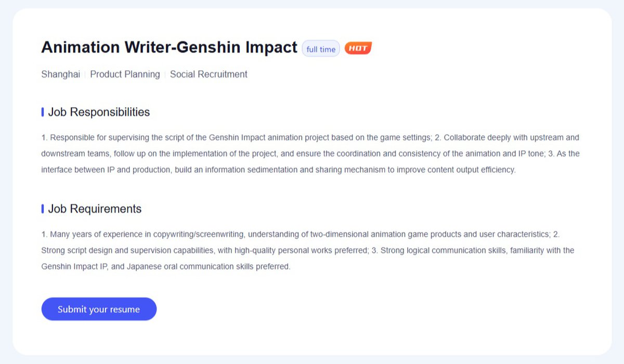Click line starting "downstream teams, follow up"
The image size is (624, 364).
[310, 154]
